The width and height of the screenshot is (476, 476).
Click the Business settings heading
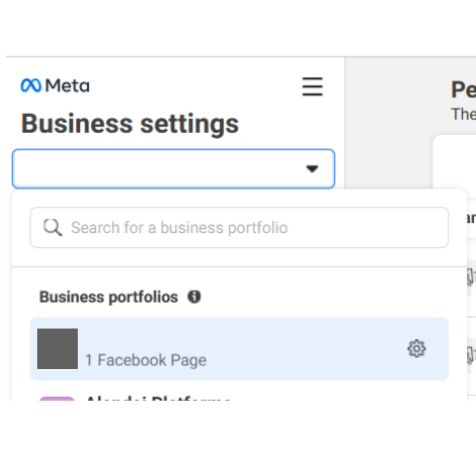pyautogui.click(x=130, y=123)
